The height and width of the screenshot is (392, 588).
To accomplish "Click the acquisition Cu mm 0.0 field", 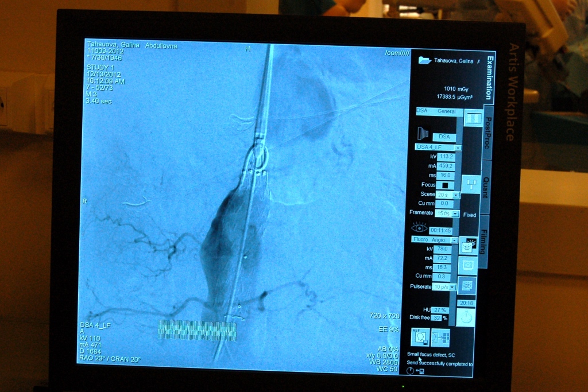I will [x=444, y=204].
